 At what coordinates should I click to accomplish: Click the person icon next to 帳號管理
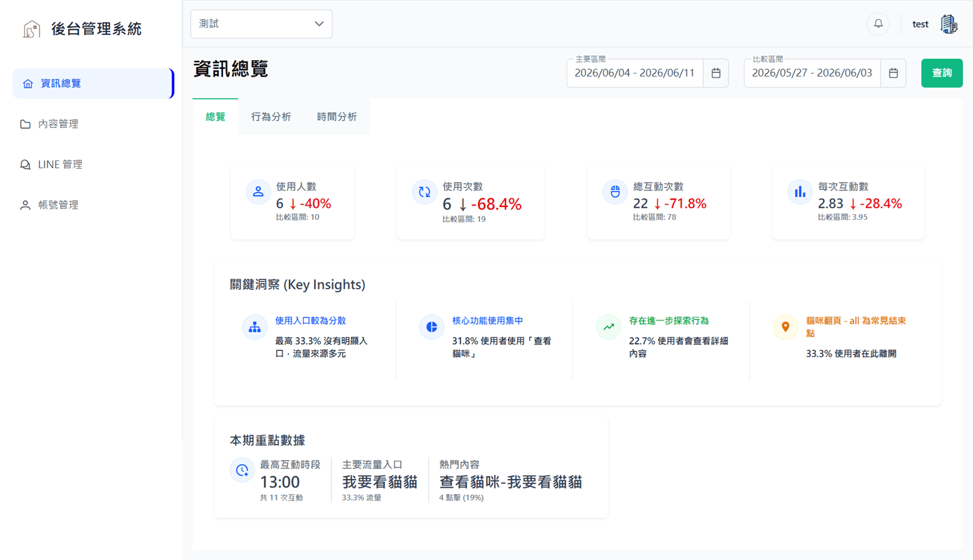[x=25, y=205]
